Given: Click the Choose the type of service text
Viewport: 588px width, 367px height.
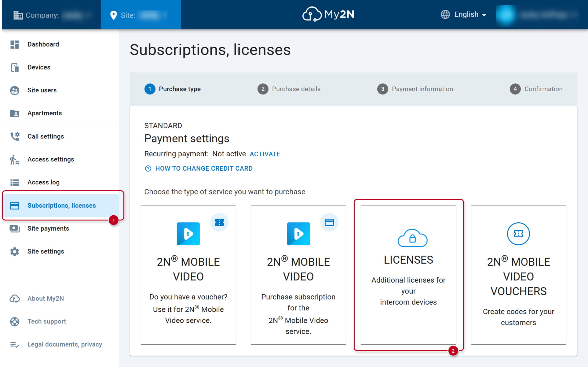Looking at the screenshot, I should coord(225,192).
